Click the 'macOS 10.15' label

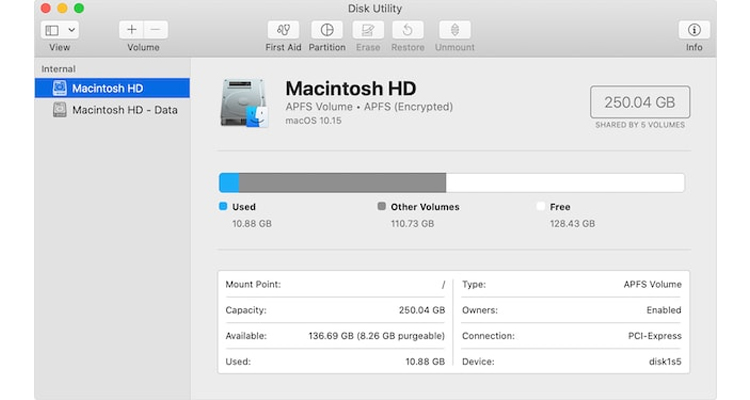pyautogui.click(x=313, y=121)
